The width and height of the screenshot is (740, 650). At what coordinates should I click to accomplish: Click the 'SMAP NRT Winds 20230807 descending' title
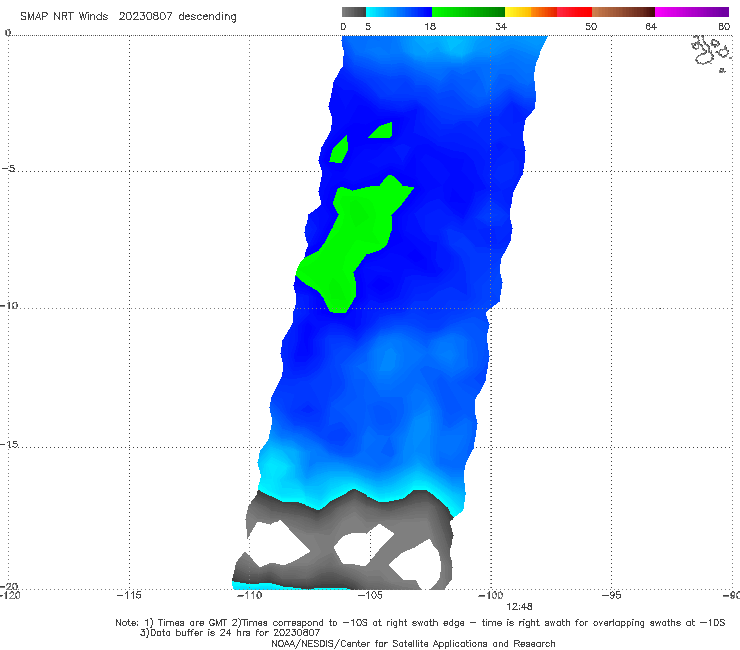[128, 17]
